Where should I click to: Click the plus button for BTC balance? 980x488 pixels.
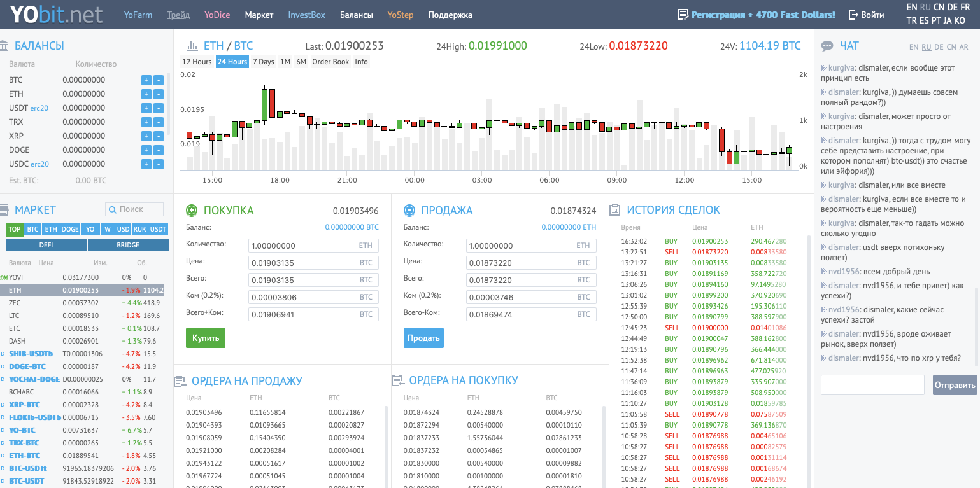(x=146, y=80)
